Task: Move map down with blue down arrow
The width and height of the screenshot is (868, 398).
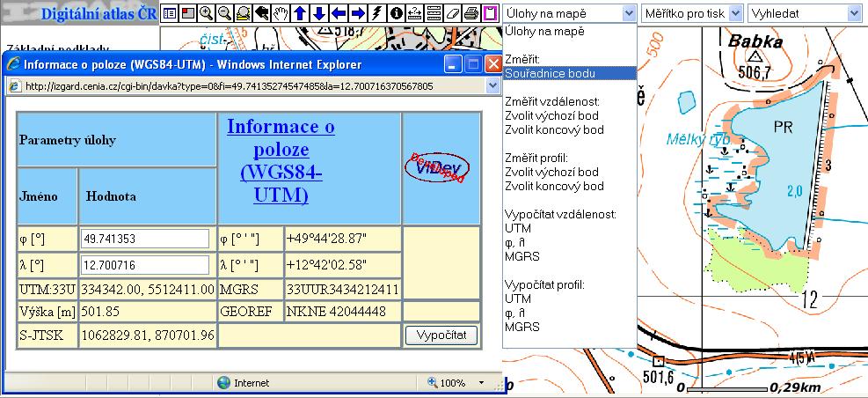Action: click(x=319, y=12)
